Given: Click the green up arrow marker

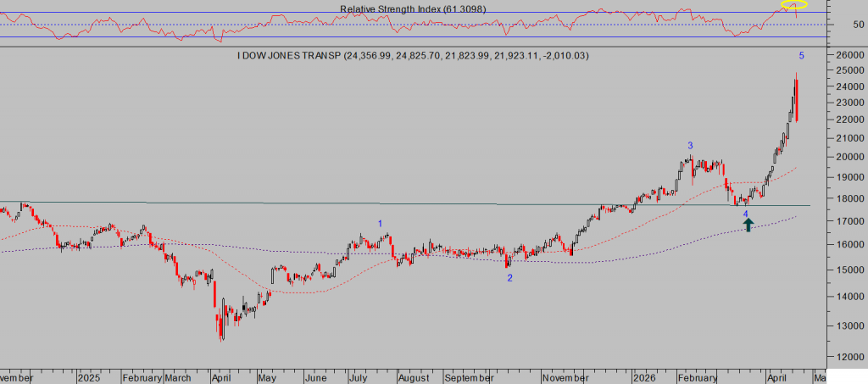Looking at the screenshot, I should point(748,225).
